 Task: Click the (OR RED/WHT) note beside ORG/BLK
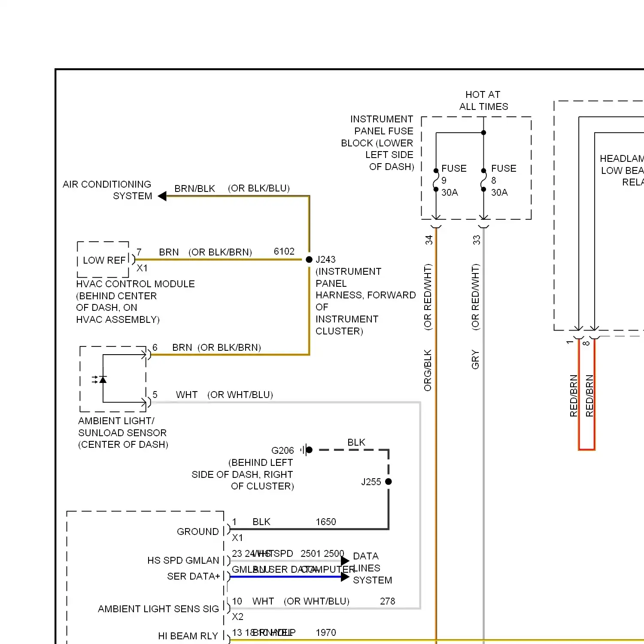point(428,297)
